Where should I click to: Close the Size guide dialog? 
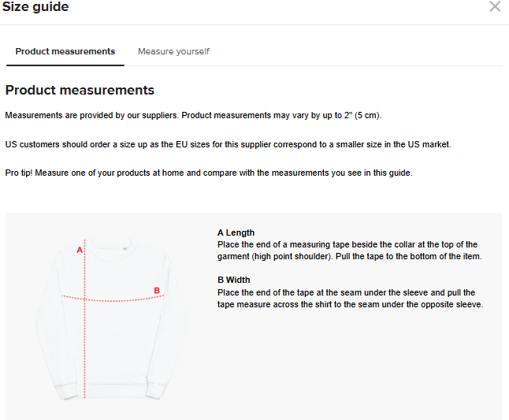495,7
